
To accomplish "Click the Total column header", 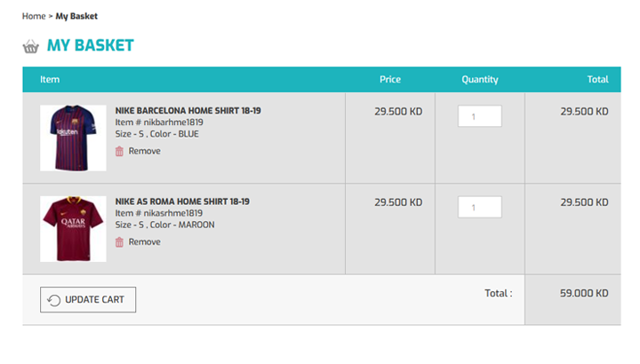I will (597, 80).
